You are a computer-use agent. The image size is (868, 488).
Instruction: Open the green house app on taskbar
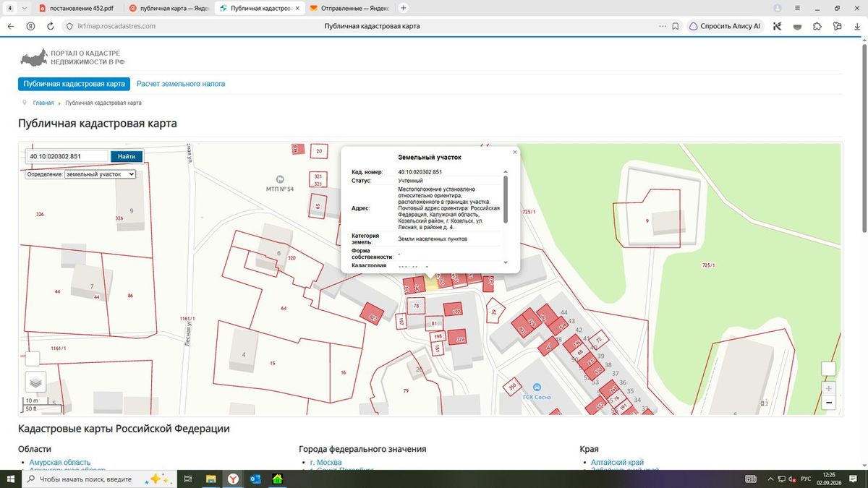click(x=277, y=479)
